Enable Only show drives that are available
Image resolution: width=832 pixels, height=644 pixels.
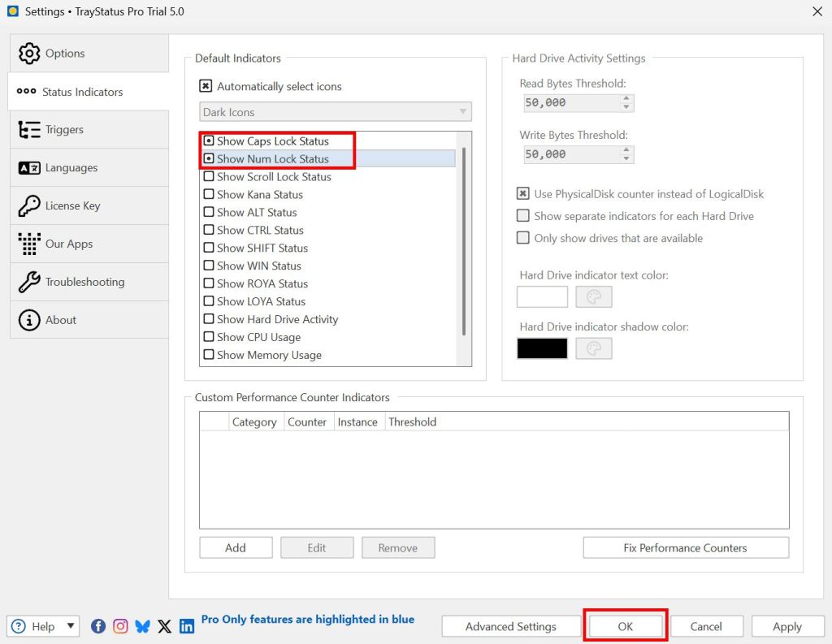pyautogui.click(x=523, y=238)
